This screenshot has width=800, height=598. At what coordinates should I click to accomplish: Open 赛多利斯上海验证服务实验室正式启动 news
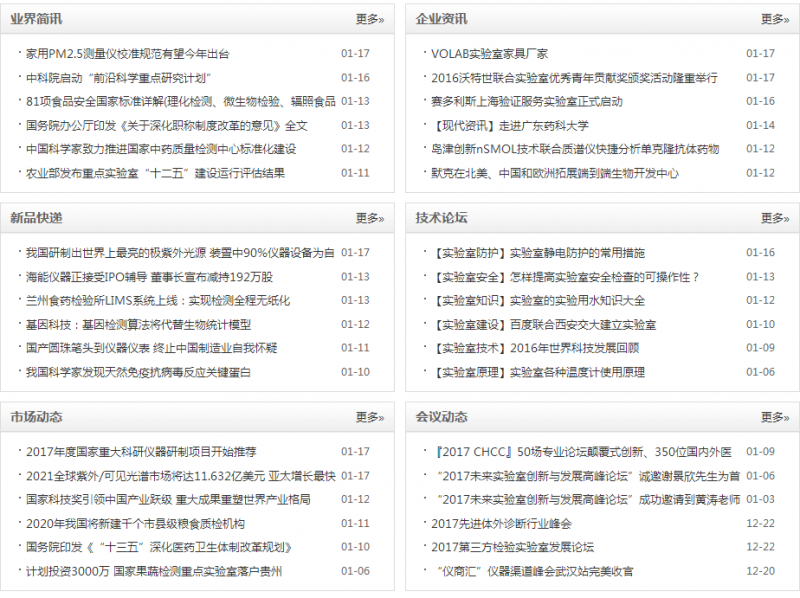(527, 102)
